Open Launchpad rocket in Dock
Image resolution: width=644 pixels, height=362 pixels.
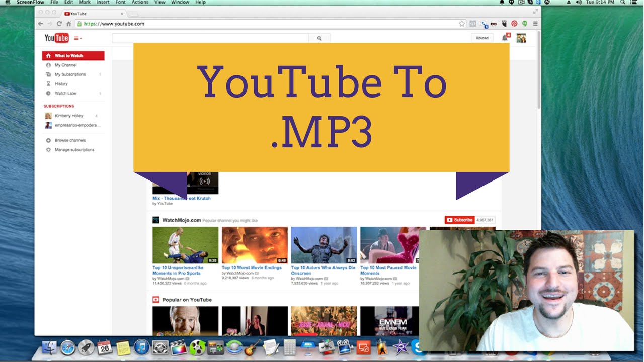tap(86, 347)
